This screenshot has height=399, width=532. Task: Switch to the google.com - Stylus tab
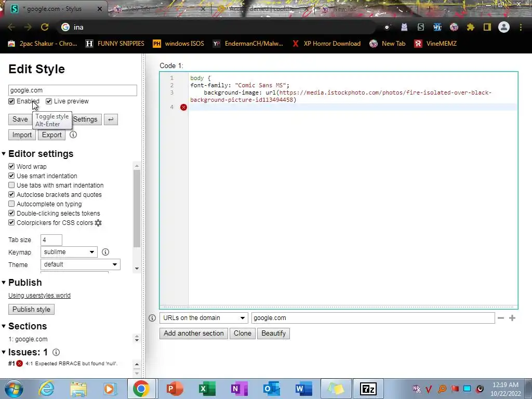[54, 9]
